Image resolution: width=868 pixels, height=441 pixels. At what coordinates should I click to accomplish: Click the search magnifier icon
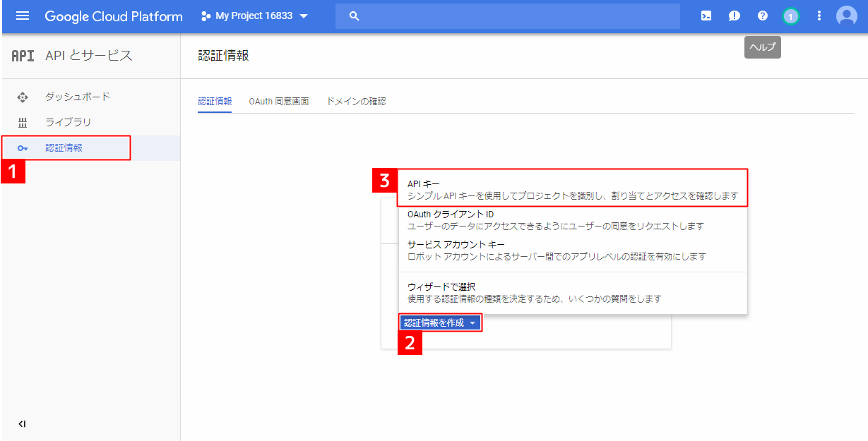[x=355, y=16]
